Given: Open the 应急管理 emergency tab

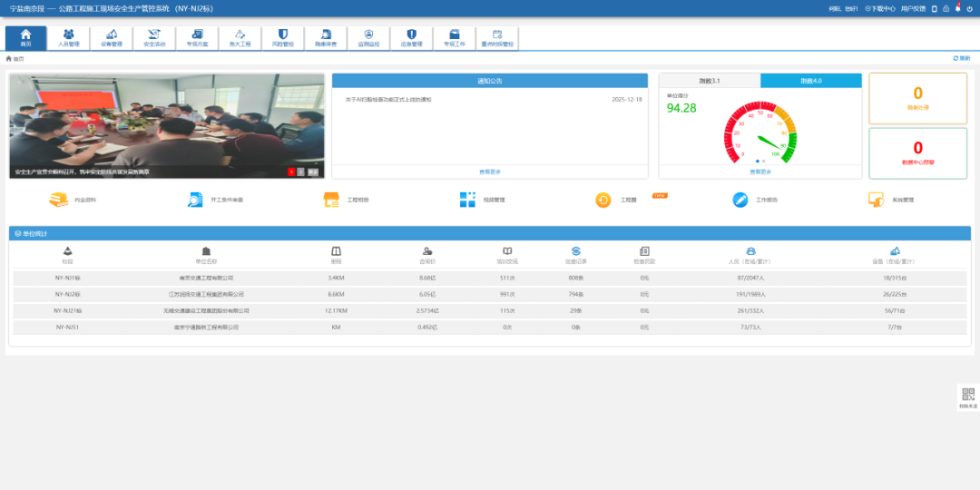Looking at the screenshot, I should click(411, 38).
